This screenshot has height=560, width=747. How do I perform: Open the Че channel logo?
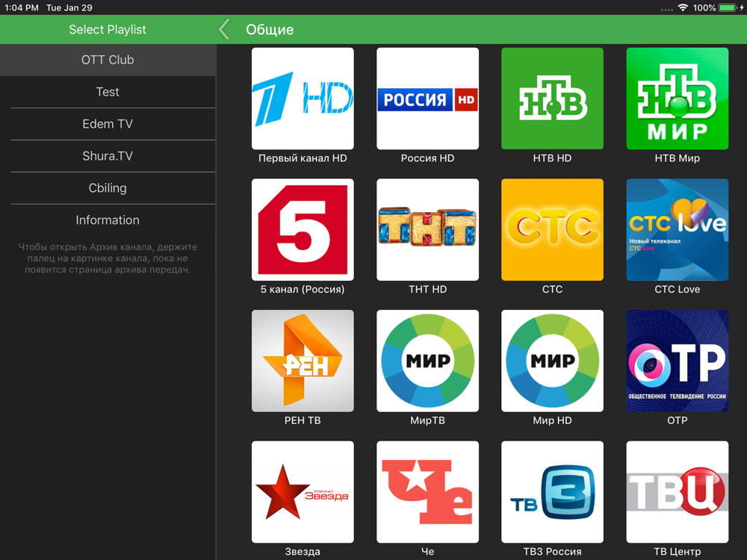coord(427,492)
